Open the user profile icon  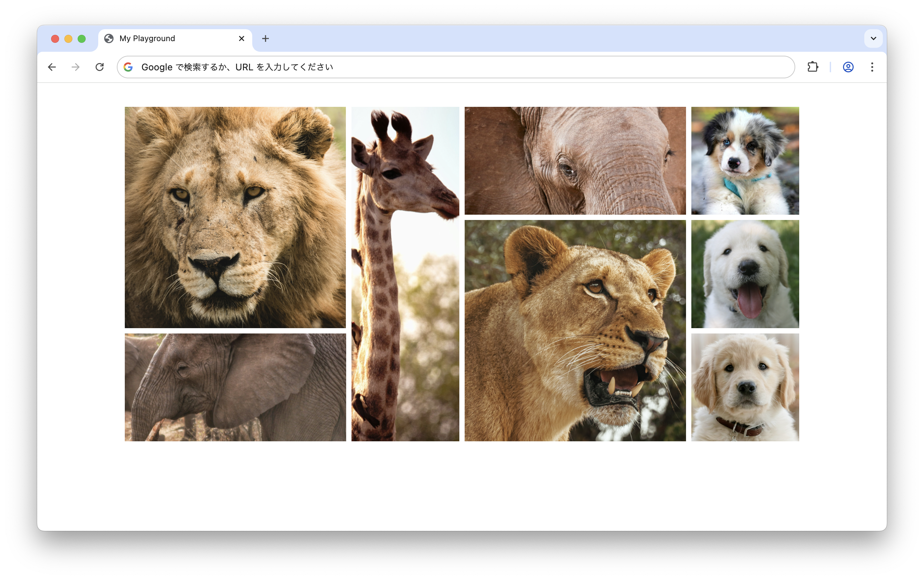(x=848, y=67)
